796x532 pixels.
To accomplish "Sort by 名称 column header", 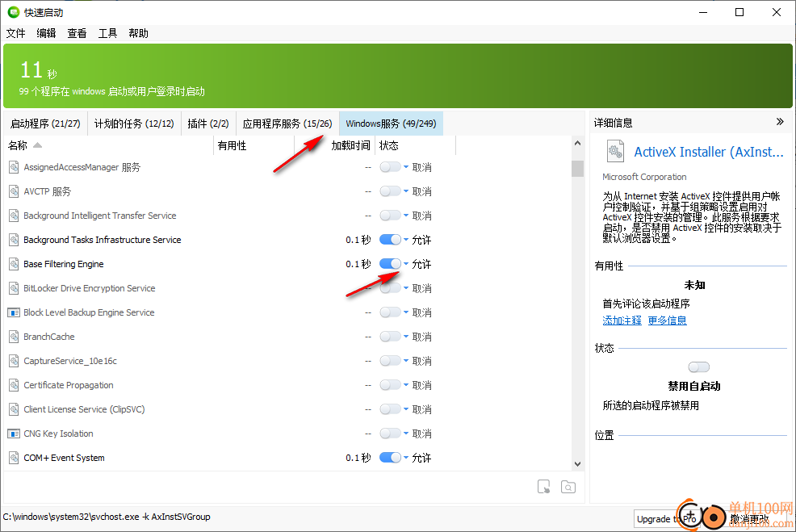I will coord(109,145).
